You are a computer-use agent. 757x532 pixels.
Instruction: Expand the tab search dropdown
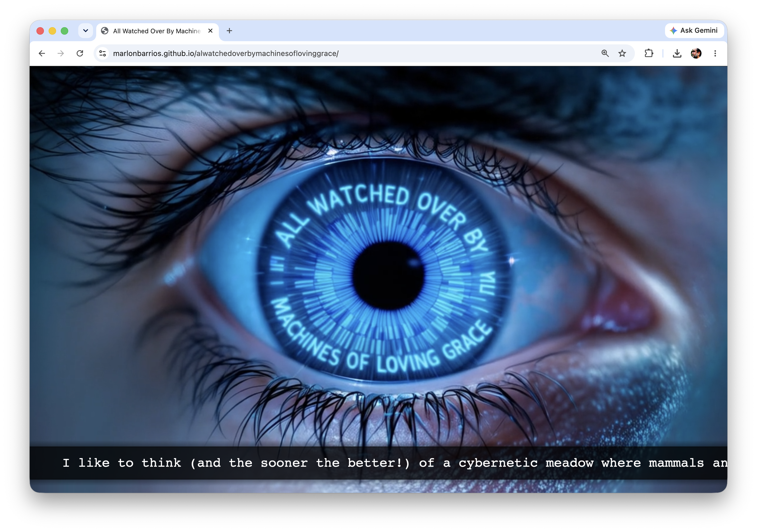point(85,31)
